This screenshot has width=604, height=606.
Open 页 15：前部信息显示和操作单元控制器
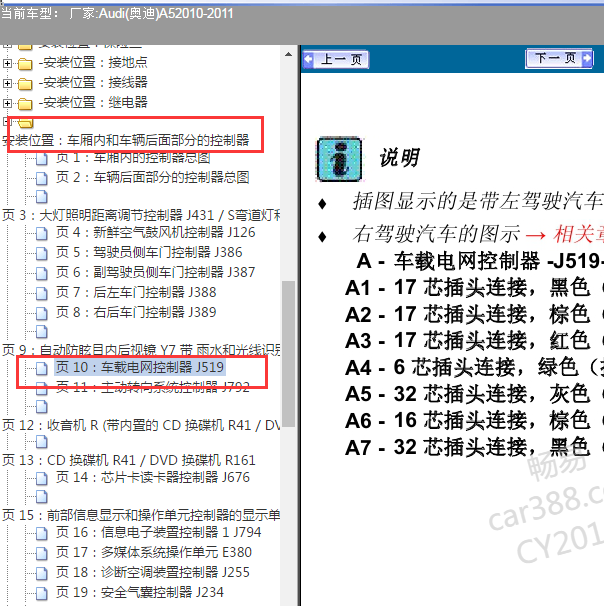[x=141, y=515]
